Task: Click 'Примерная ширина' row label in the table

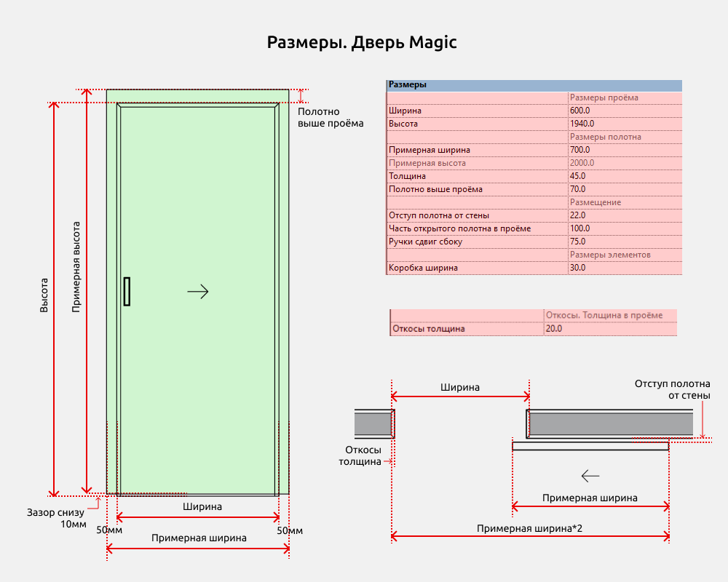Action: pyautogui.click(x=430, y=150)
